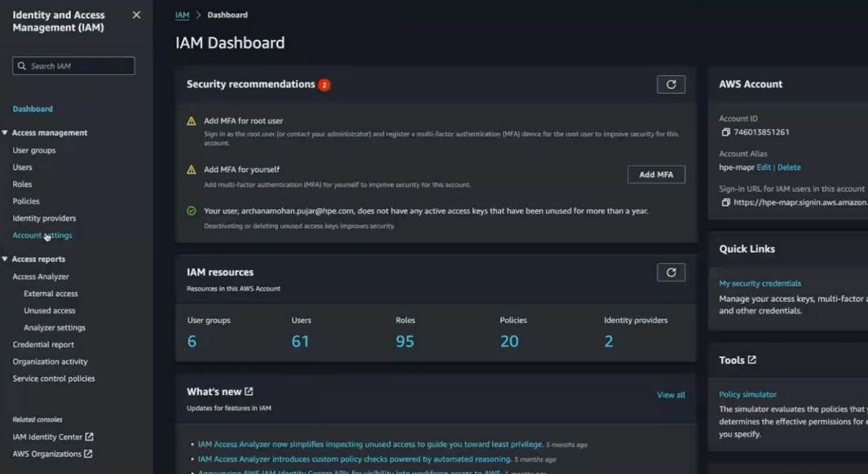Copy the sign-in URL for IAM users
This screenshot has height=474, width=868.
725,202
